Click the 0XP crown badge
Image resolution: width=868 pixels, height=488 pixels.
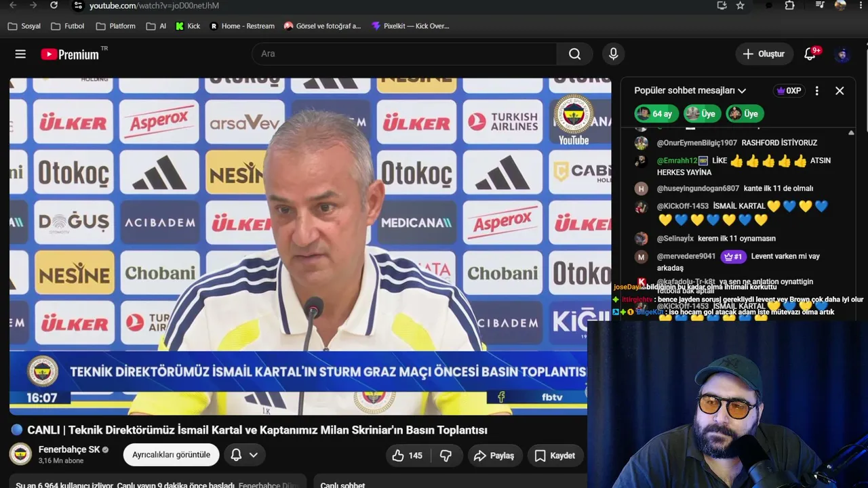click(789, 90)
